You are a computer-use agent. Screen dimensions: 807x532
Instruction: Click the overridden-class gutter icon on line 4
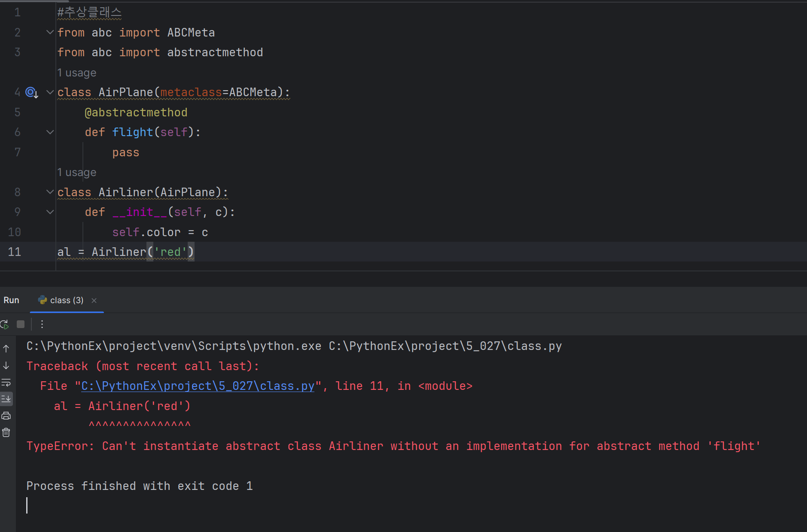[32, 92]
